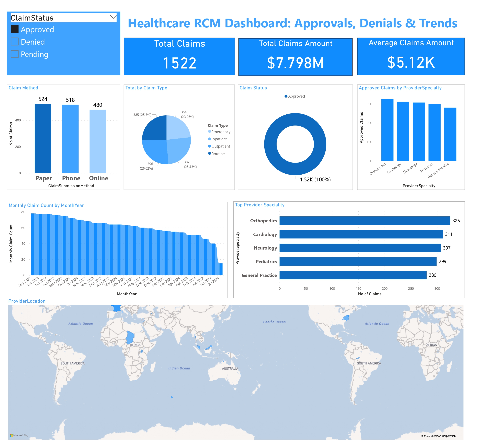477x448 pixels.
Task: Select the blue Approved donut ring
Action: point(270,144)
